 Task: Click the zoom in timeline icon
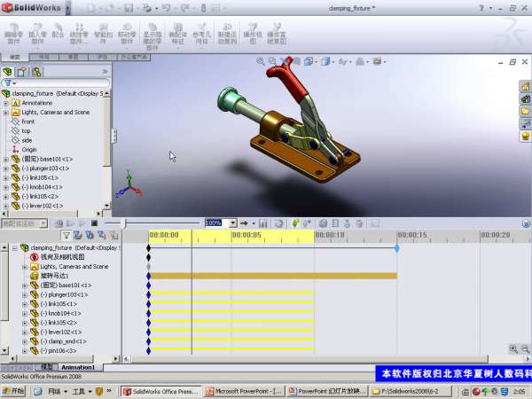pyautogui.click(x=512, y=348)
